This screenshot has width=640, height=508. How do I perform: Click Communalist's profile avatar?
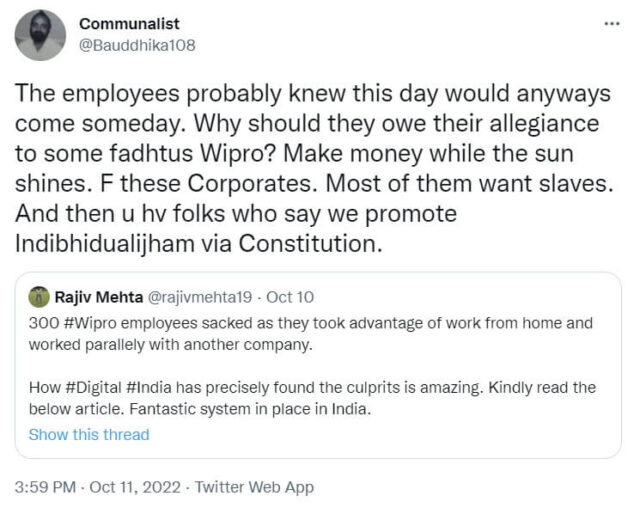(x=40, y=35)
